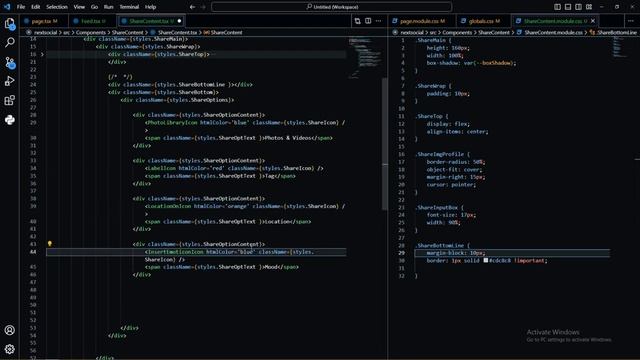Toggle the primary side bar visibility
Image resolution: width=640 pixels, height=360 pixels.
(558, 7)
